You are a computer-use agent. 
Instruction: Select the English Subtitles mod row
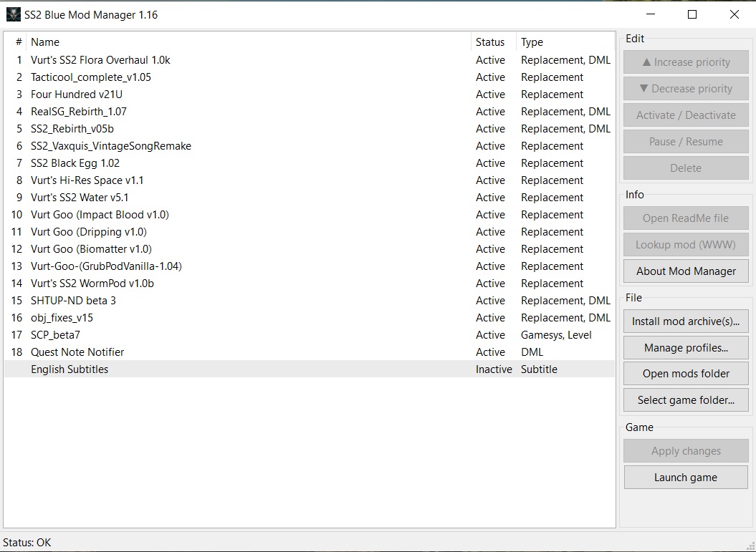pyautogui.click(x=70, y=369)
